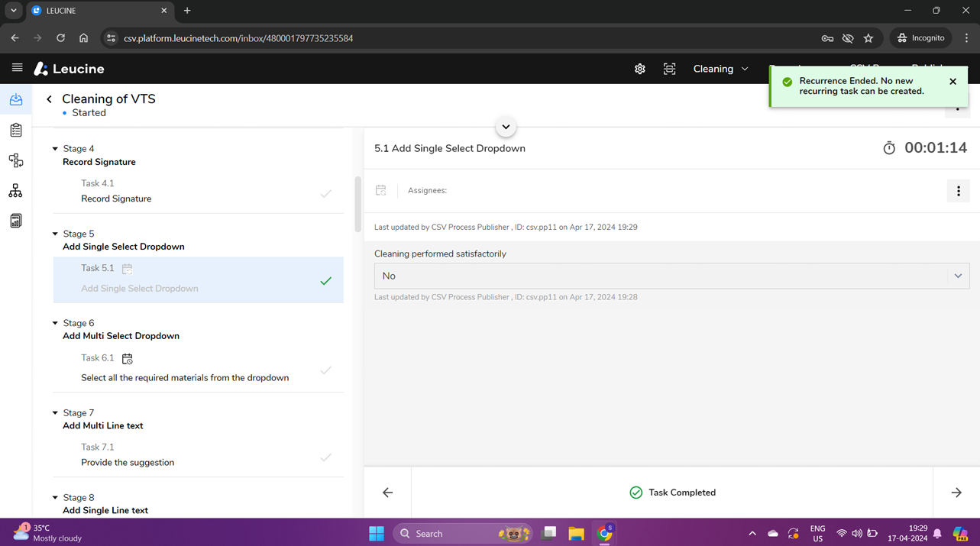Image resolution: width=980 pixels, height=546 pixels.
Task: Select Task 5.1 in the stage list
Action: [199, 279]
